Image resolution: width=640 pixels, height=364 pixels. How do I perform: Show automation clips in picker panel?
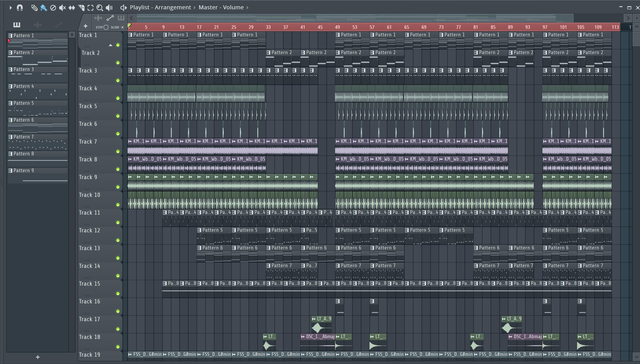pyautogui.click(x=59, y=24)
